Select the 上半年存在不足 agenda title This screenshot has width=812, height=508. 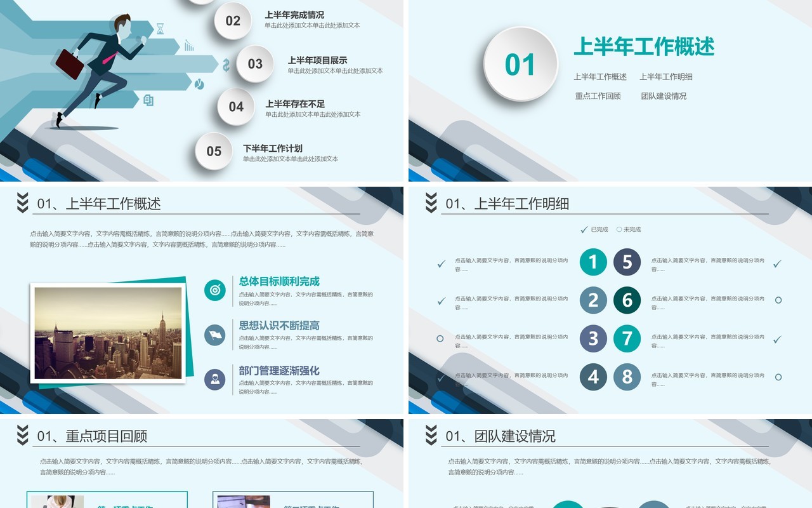295,104
